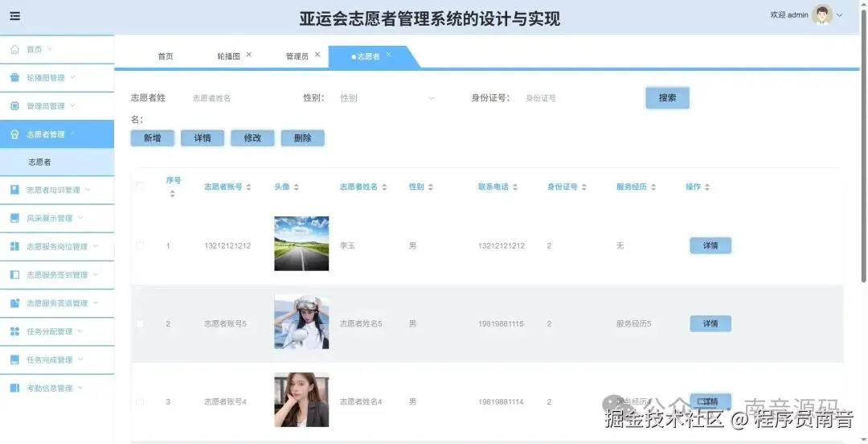Switch to the 轮播图 tab
Screen dimensions: 868x444
pyautogui.click(x=228, y=56)
